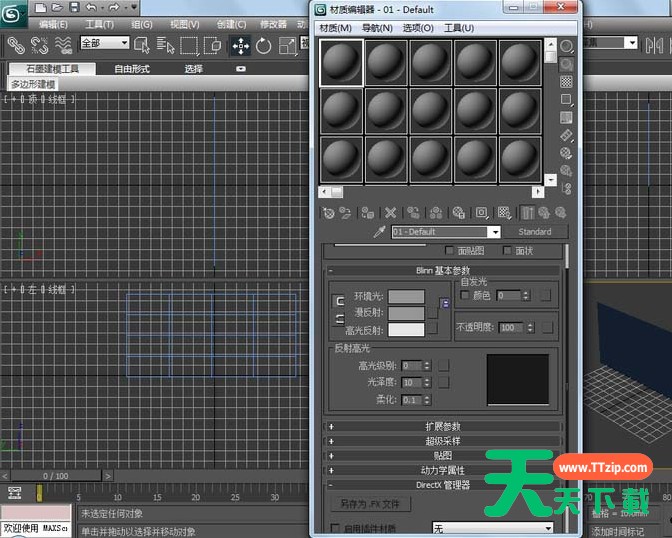Click the Open file folder icon
672x538 pixels.
pos(57,7)
